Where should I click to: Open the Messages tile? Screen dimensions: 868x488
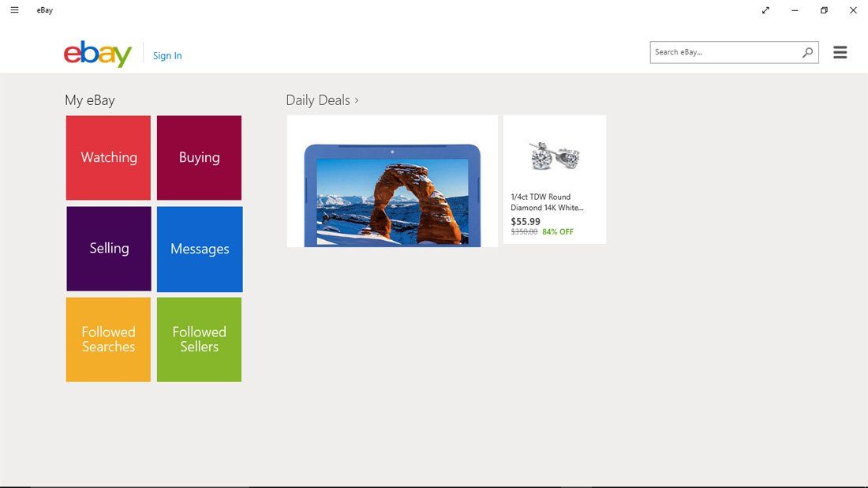[x=199, y=248]
